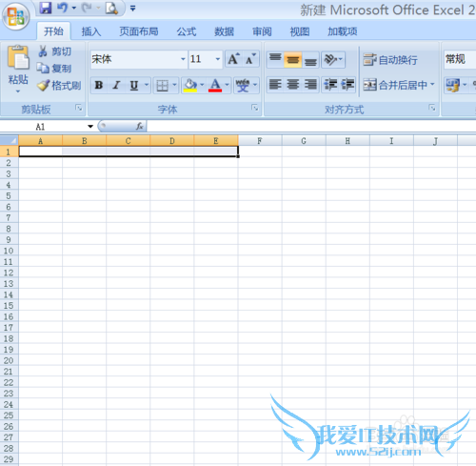This screenshot has height=466, width=476.
Task: Switch to the 页面布局 tab
Action: tap(139, 31)
